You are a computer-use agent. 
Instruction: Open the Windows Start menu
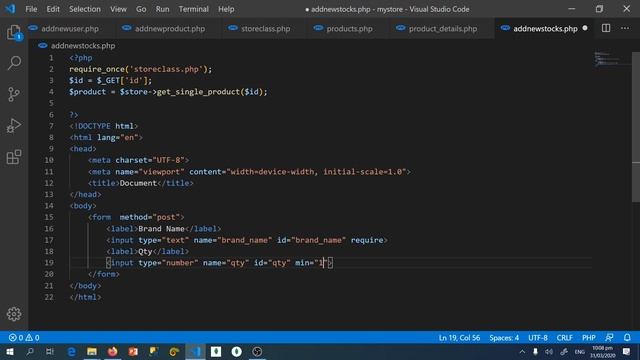[10, 351]
